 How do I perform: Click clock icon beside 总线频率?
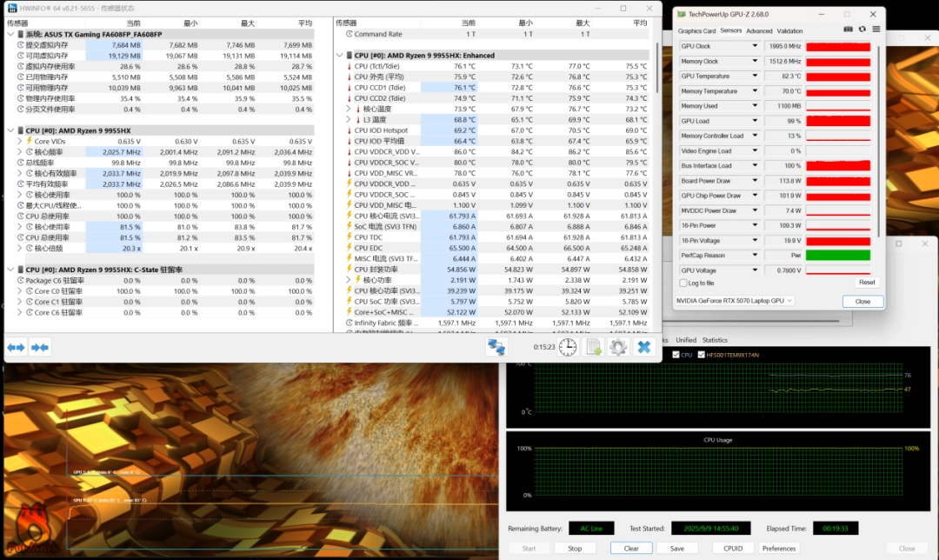click(x=21, y=163)
